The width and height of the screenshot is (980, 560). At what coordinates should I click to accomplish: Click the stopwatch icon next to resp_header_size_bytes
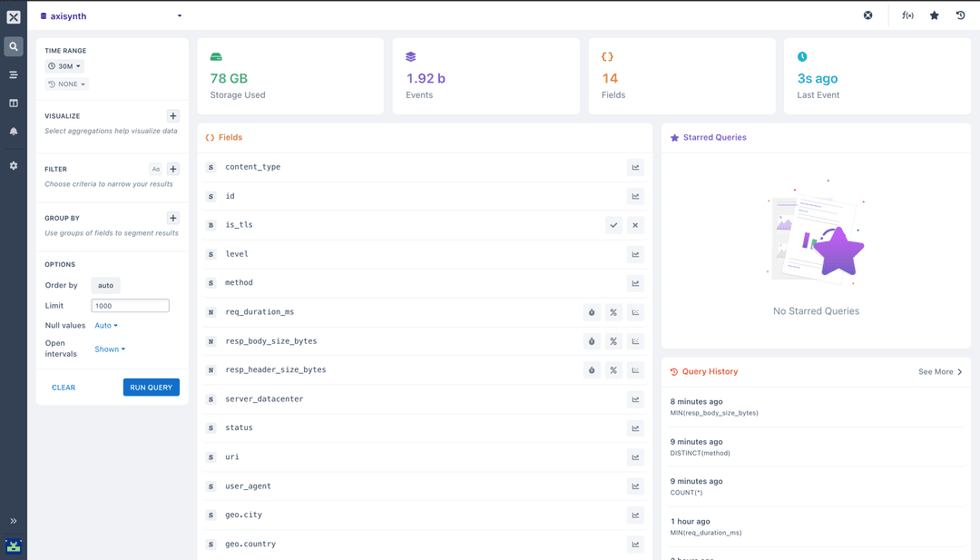tap(592, 370)
